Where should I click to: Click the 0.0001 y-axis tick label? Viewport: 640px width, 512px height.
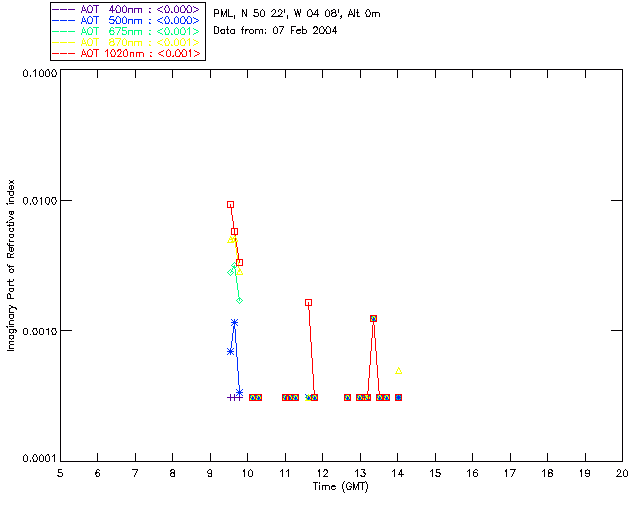pos(40,459)
